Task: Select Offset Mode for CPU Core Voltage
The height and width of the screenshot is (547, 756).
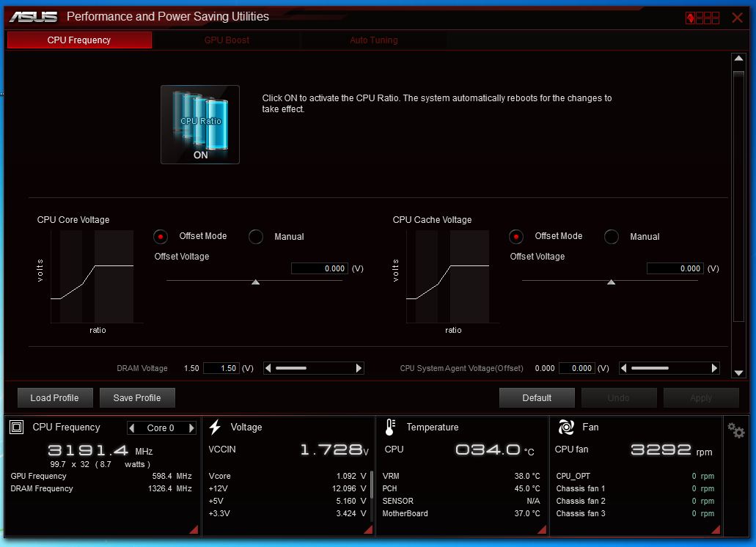Action: [161, 237]
